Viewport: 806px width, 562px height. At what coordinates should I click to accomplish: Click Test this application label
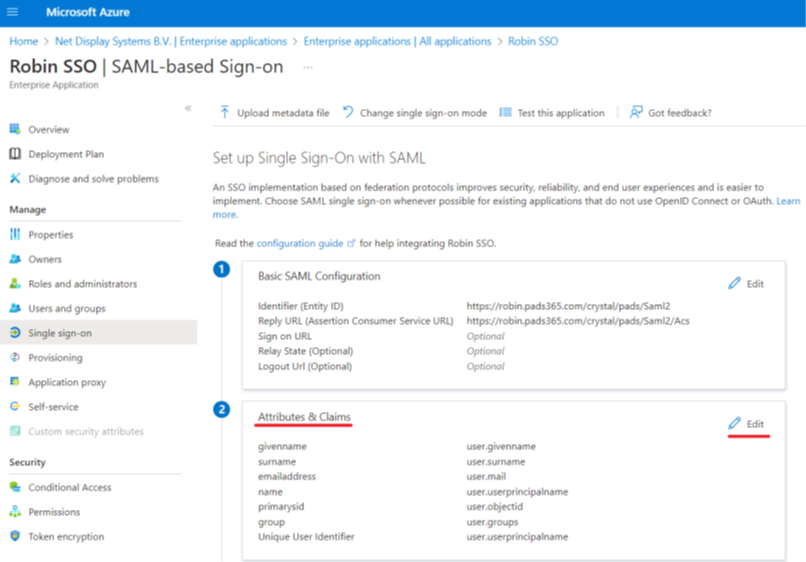[561, 113]
